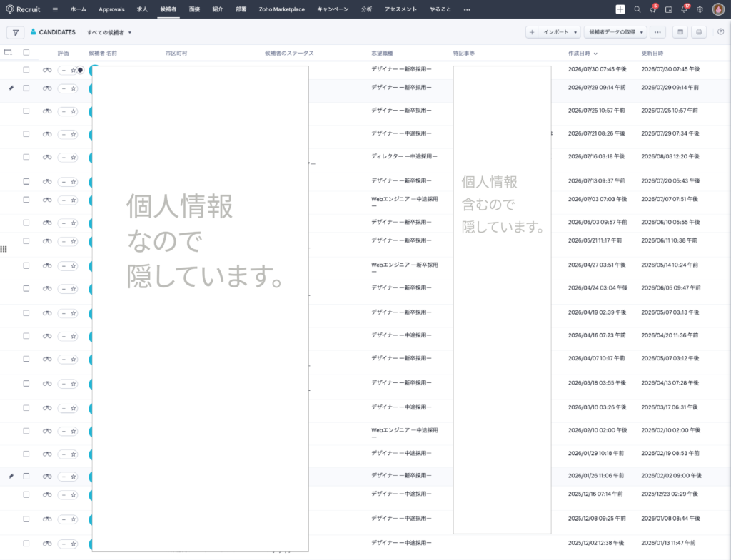Tick the checkbox on the 2026/07/30 07:45 row
Screen dimensions: 731x560
[x=26, y=69]
